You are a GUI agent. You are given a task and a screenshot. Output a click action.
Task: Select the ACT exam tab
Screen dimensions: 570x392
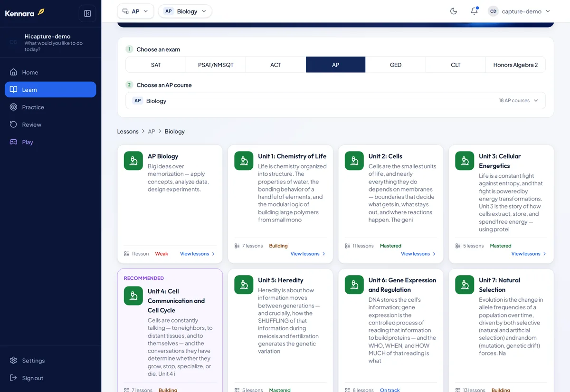[275, 65]
